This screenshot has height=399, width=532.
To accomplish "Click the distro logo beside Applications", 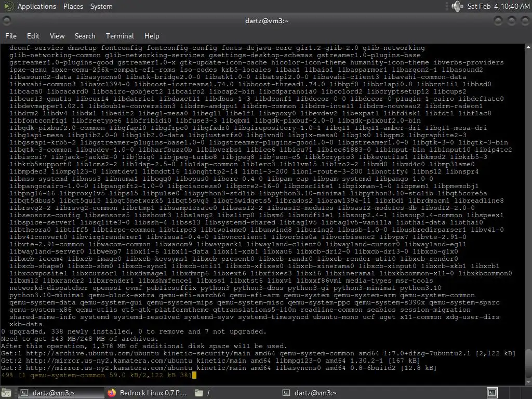I will pos(8,6).
